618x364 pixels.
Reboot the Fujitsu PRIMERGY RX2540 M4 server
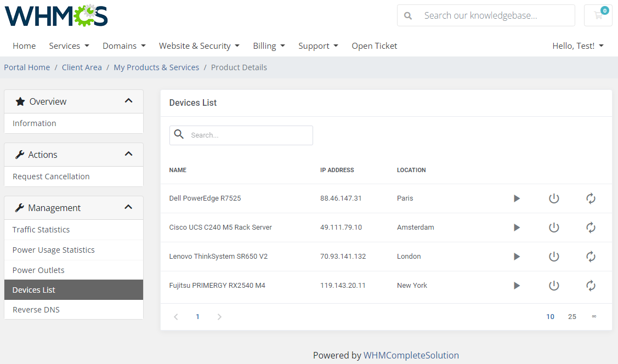[591, 285]
